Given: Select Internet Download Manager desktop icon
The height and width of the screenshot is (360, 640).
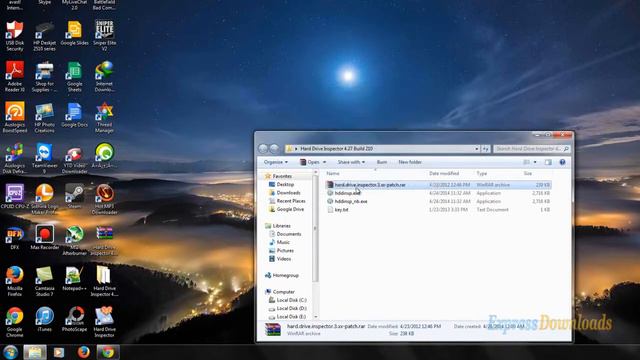Looking at the screenshot, I should tap(104, 77).
